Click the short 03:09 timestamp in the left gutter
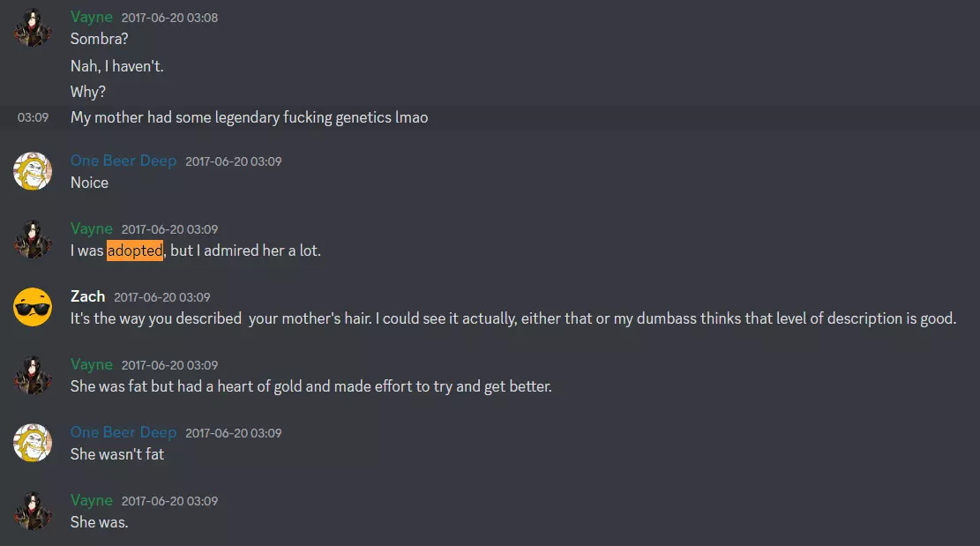980x546 pixels. coord(33,117)
